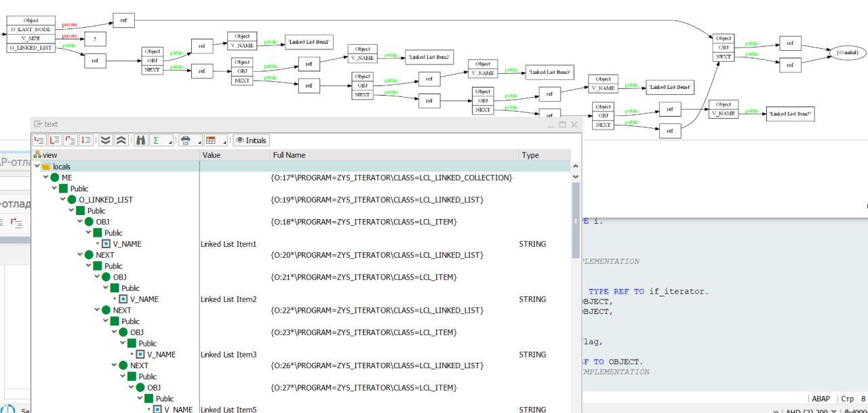Select the STRING type cell for Item1
868x413 pixels.
pyautogui.click(x=532, y=243)
